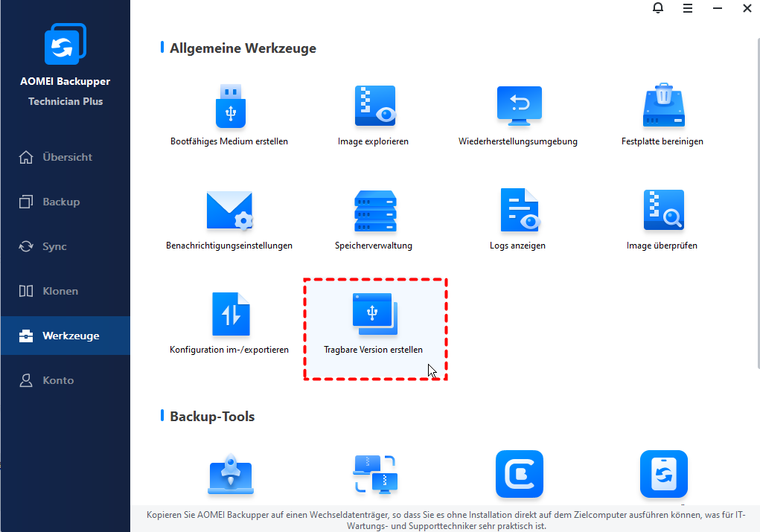
Task: Launch Wiederherstellungsumgebung monitor icon
Action: pos(519,106)
